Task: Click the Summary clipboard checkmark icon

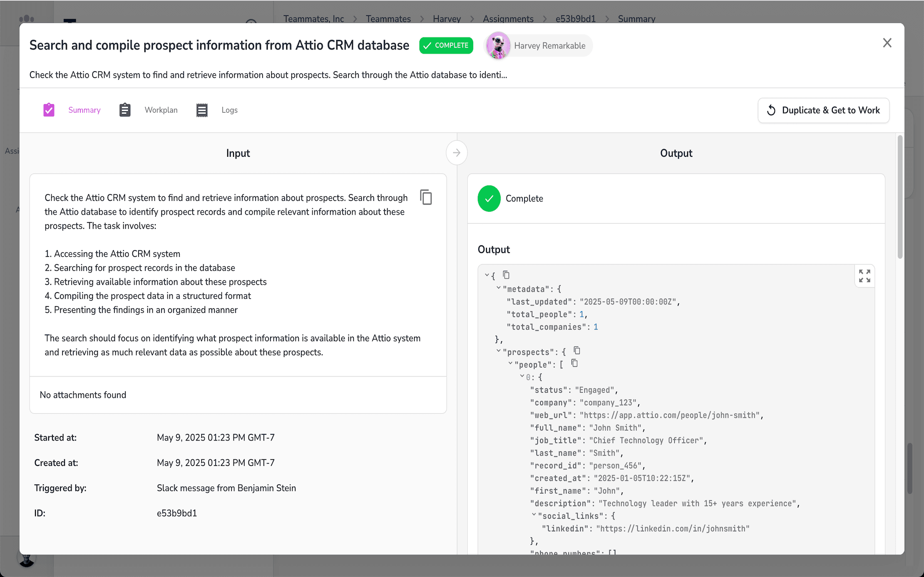Action: click(49, 110)
